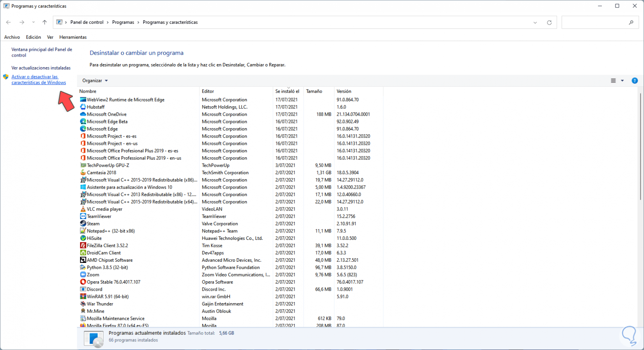
Task: Expand the view options dropdown arrow
Action: 622,80
